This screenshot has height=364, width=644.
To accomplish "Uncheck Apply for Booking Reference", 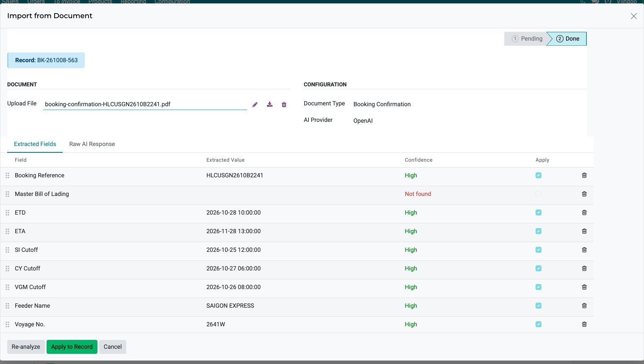I will tap(539, 175).
